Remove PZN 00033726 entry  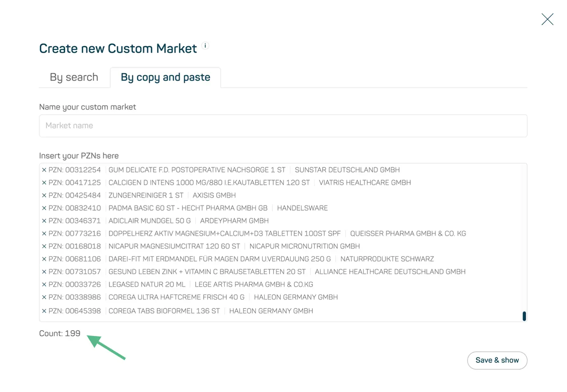tap(44, 285)
